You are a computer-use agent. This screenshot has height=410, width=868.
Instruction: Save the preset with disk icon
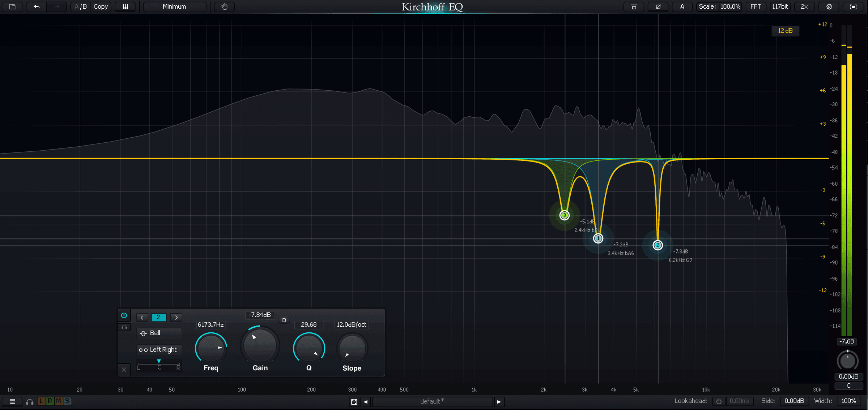[354, 402]
